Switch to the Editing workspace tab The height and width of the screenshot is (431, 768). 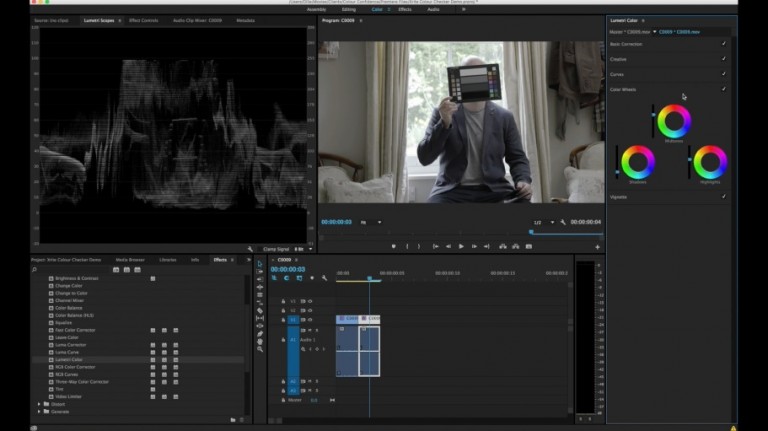point(348,9)
